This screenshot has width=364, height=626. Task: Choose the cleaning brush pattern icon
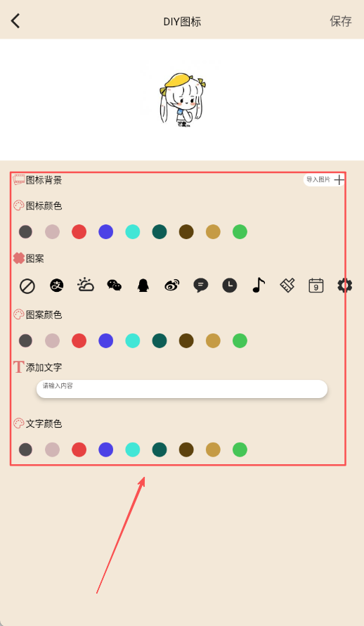(287, 286)
